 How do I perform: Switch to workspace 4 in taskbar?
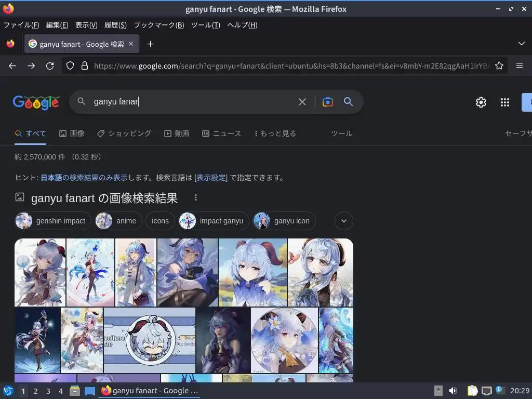[60, 391]
